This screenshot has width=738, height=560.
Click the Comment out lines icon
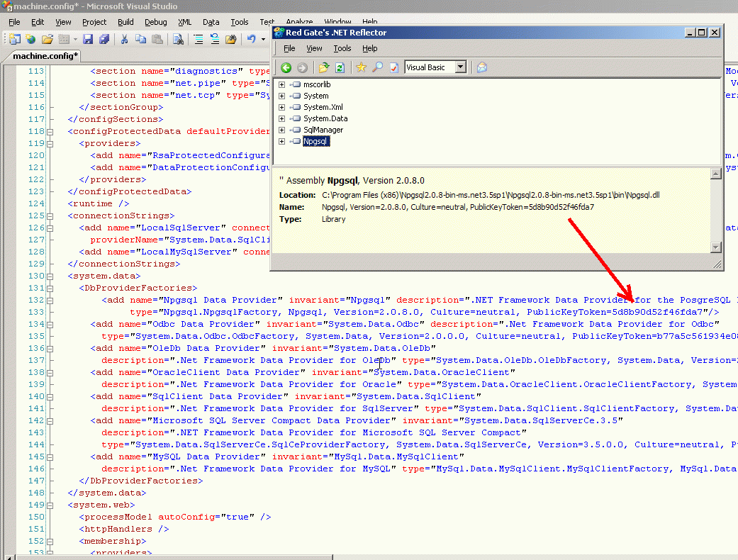199,39
